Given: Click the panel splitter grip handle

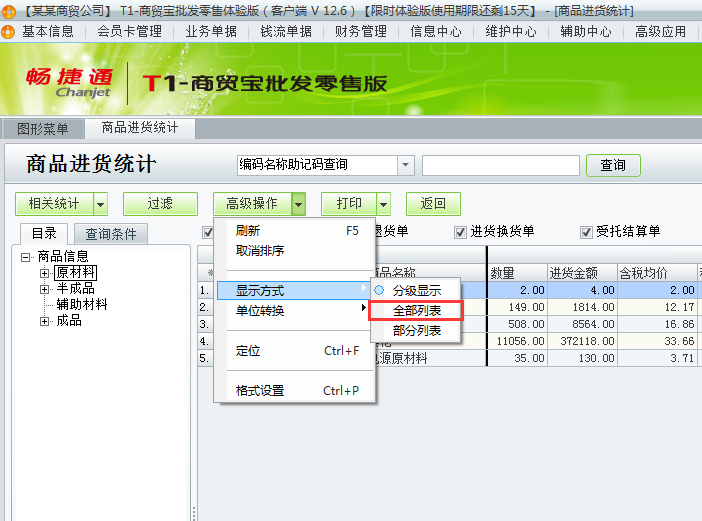Looking at the screenshot, I should 194,514.
